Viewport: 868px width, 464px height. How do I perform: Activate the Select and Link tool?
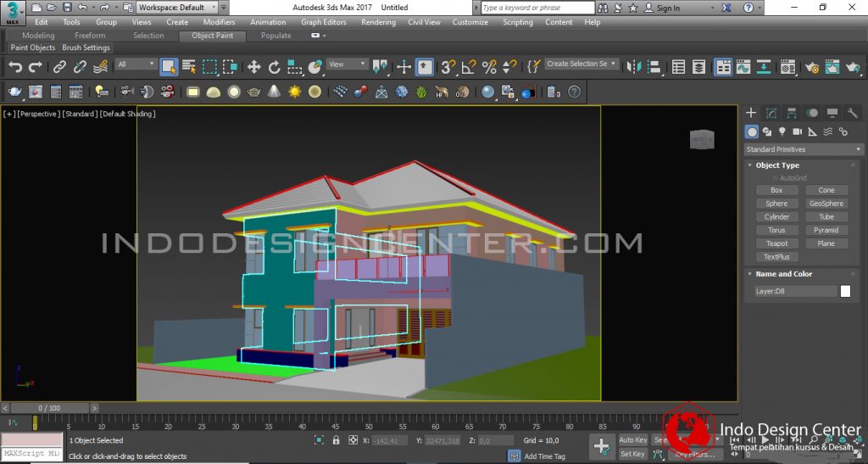[59, 67]
